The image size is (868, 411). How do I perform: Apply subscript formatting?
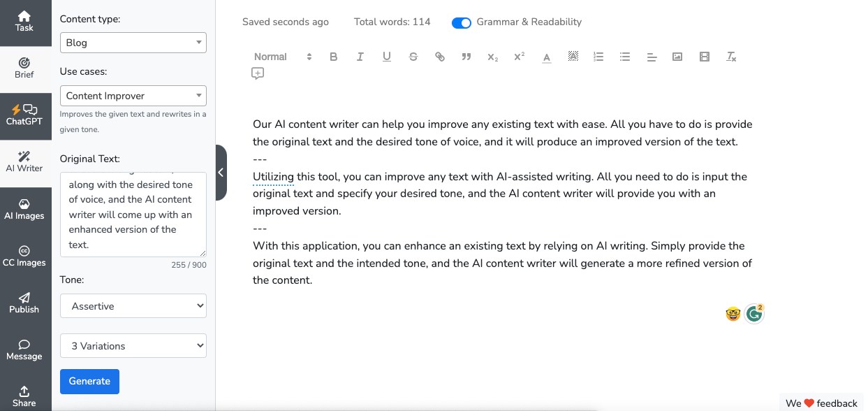[x=493, y=57]
